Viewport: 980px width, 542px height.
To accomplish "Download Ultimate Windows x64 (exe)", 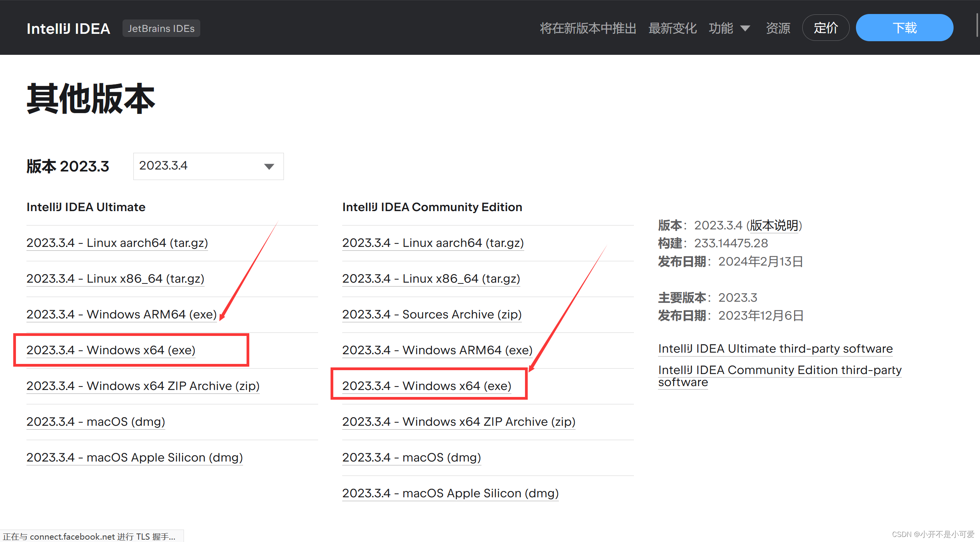I will point(111,350).
